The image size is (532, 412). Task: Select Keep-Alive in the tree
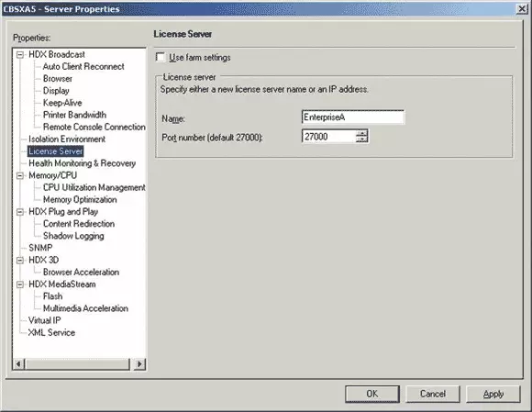(x=62, y=103)
